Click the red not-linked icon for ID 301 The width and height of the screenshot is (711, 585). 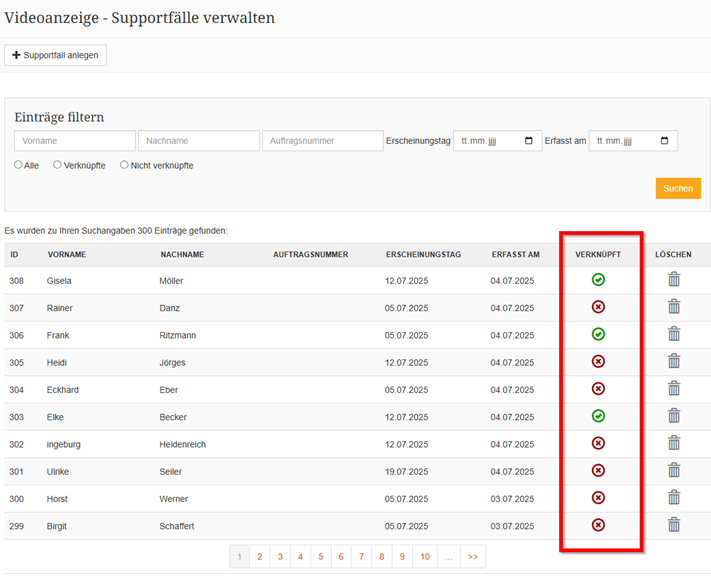[598, 470]
